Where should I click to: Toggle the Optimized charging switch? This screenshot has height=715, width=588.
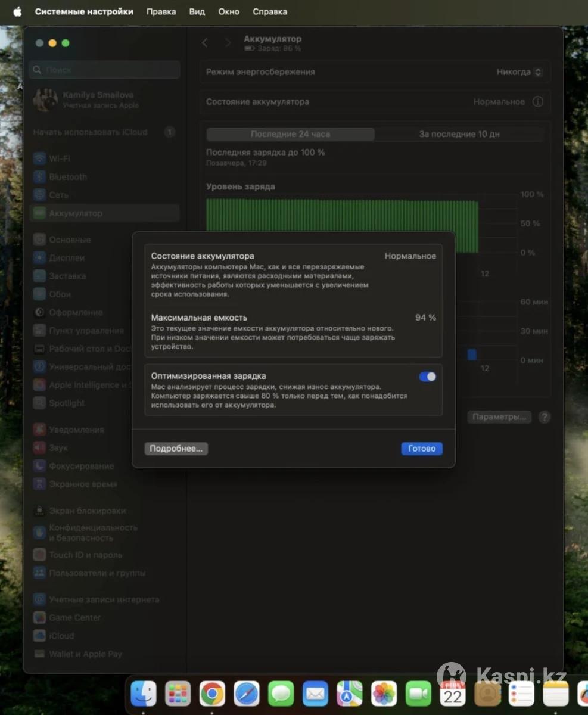[x=427, y=377]
